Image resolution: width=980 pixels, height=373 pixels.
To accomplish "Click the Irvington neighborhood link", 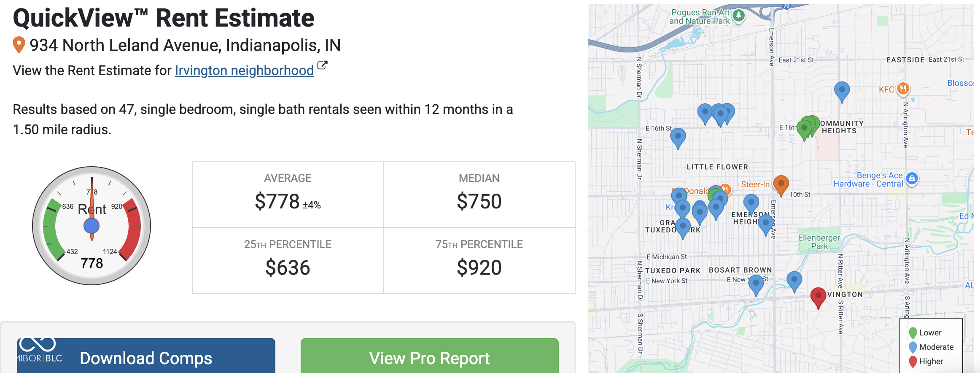I will pos(244,70).
